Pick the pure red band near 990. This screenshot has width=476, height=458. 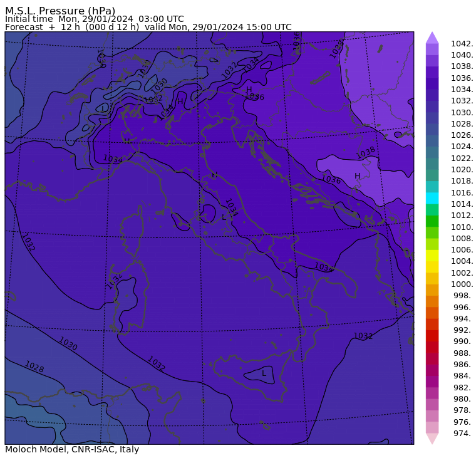[x=432, y=336]
